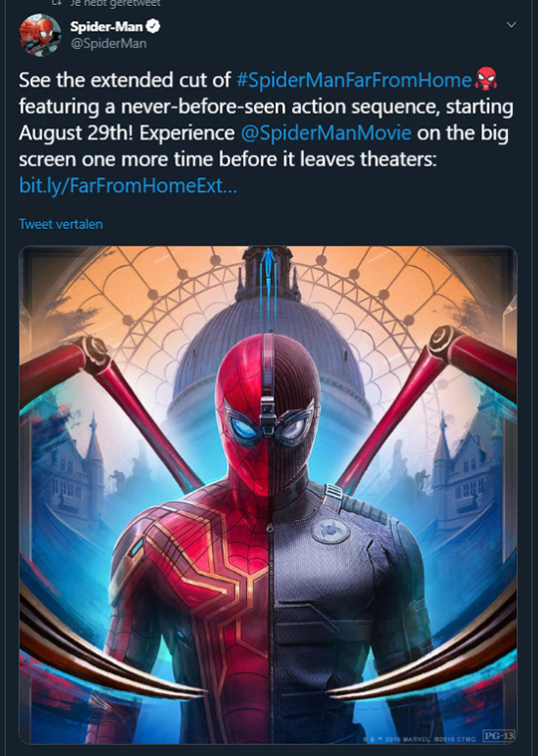Visit the @SpiderManMovie mention
Viewport: 538px width, 756px height.
326,132
